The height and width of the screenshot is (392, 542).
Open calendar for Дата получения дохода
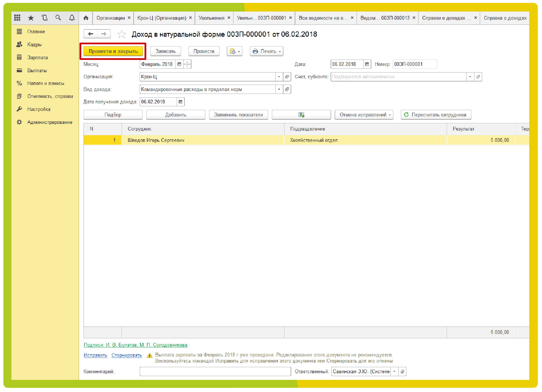(x=180, y=102)
